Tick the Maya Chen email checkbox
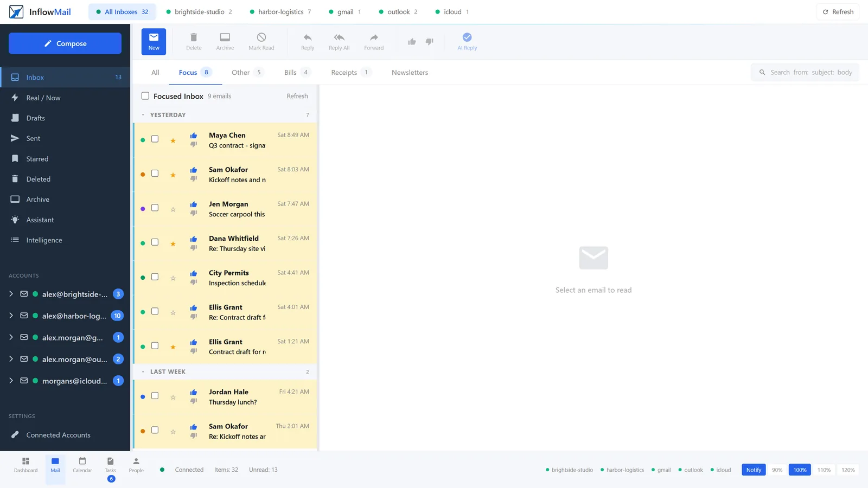Viewport: 868px width, 488px height. [x=155, y=139]
